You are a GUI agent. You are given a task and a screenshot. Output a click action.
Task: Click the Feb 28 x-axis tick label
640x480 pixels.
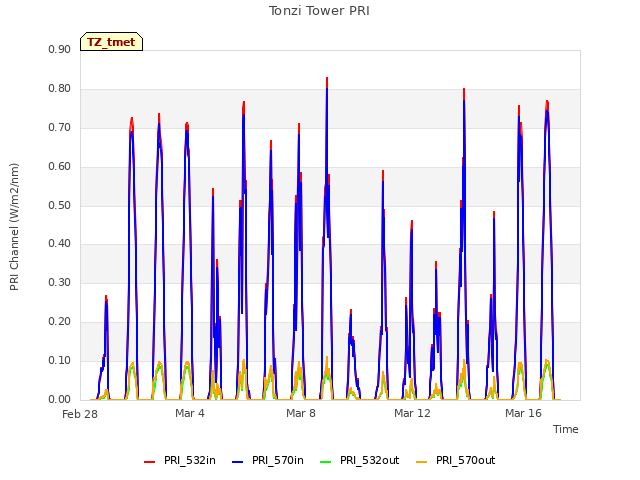coord(80,414)
